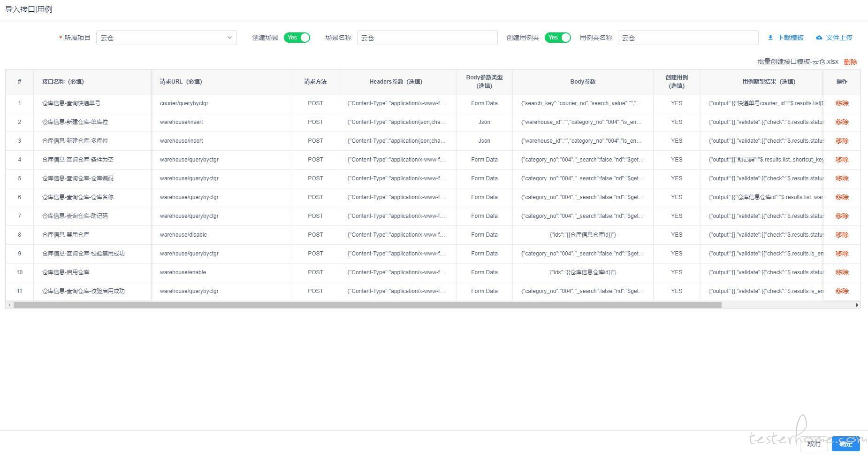The image size is (868, 456).
Task: Select cell courier/querybyctgr
Action: coord(221,103)
